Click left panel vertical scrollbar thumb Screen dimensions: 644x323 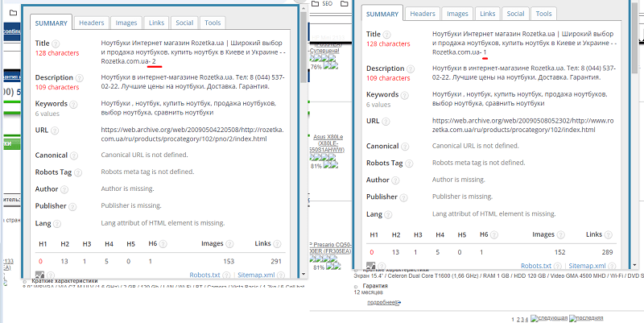click(303, 48)
